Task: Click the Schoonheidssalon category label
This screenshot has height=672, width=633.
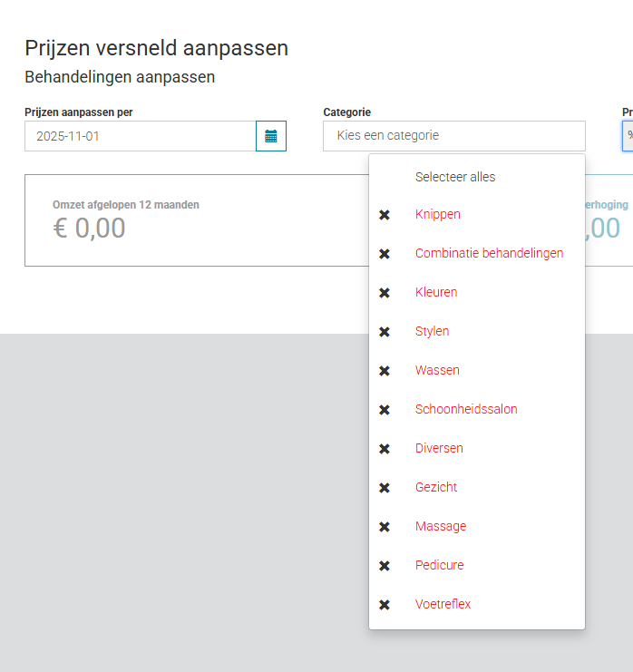Action: 466,409
